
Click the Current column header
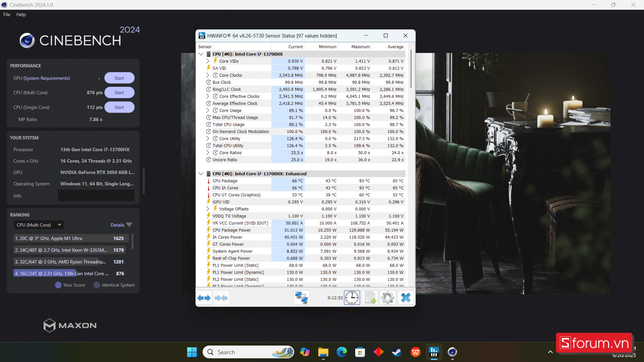(x=288, y=47)
